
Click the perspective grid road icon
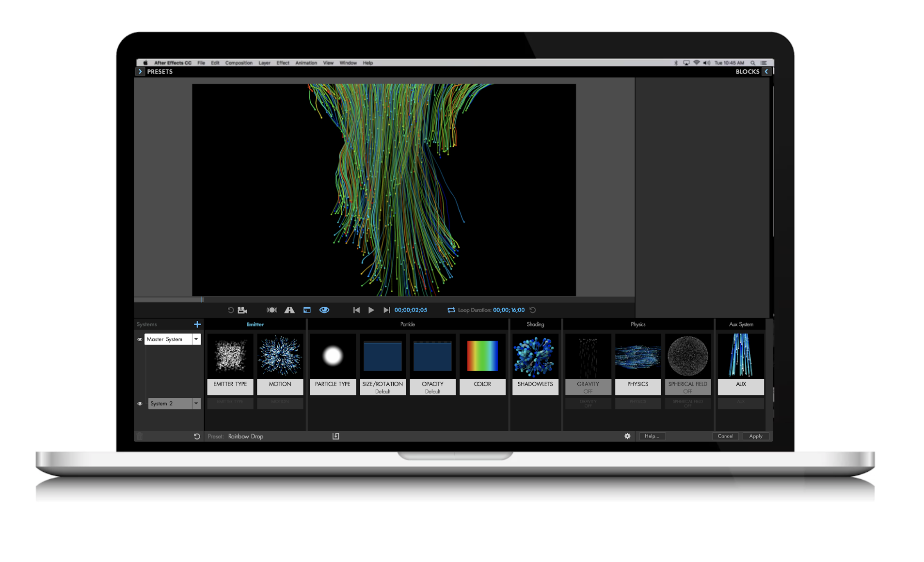[x=289, y=310]
